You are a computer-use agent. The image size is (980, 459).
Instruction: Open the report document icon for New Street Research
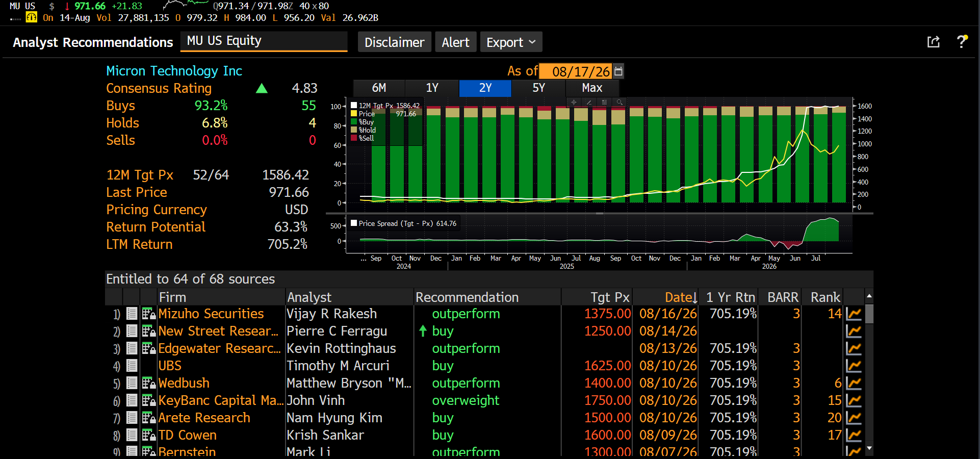(132, 331)
